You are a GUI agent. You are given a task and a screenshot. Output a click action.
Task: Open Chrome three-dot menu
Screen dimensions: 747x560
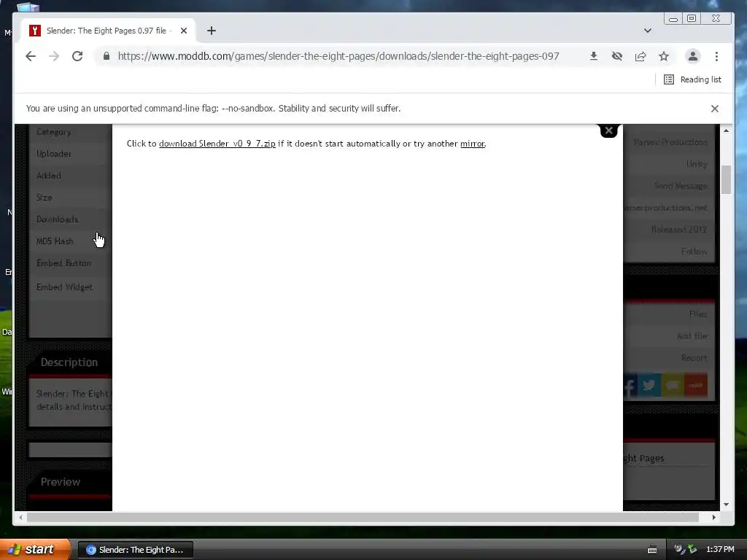[716, 56]
